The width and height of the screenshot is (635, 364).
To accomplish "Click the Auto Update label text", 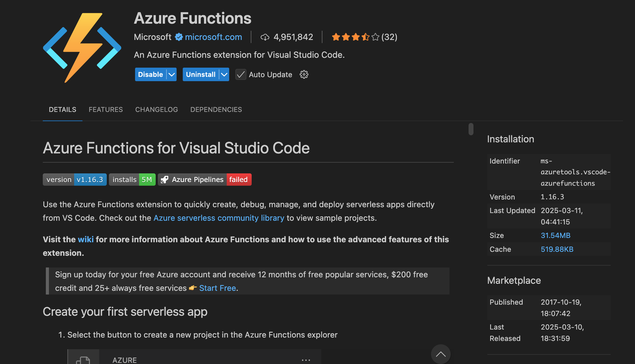I will 270,75.
